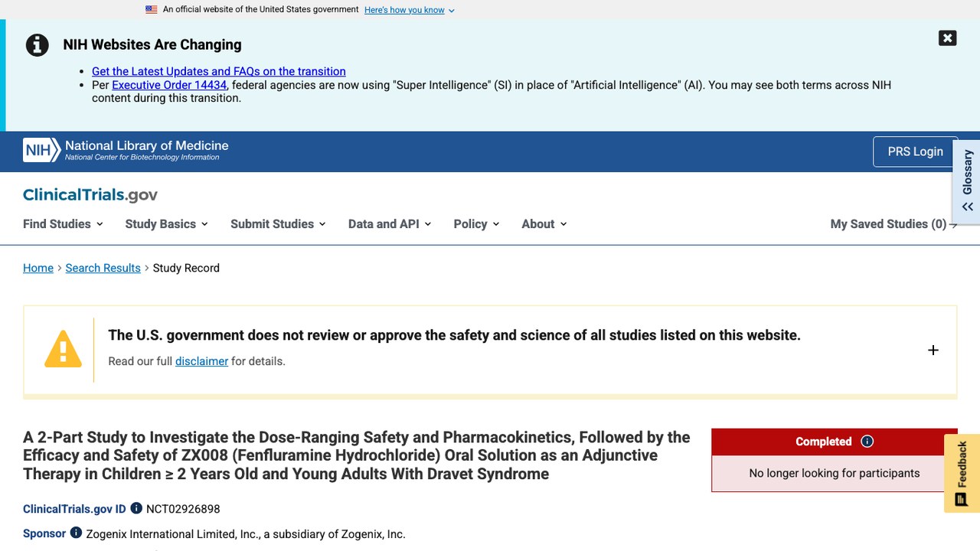This screenshot has width=980, height=551.
Task: Close the NIH Websites Are Changing banner
Action: click(x=947, y=38)
